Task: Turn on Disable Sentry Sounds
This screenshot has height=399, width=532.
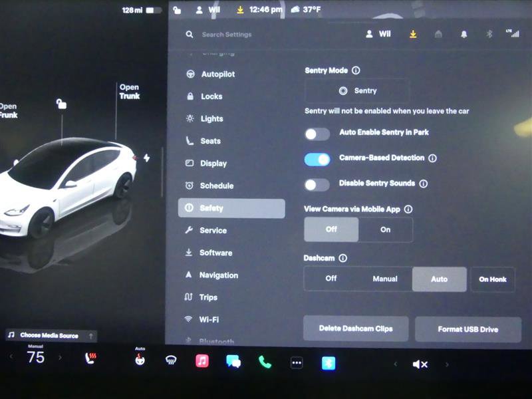Action: 317,183
